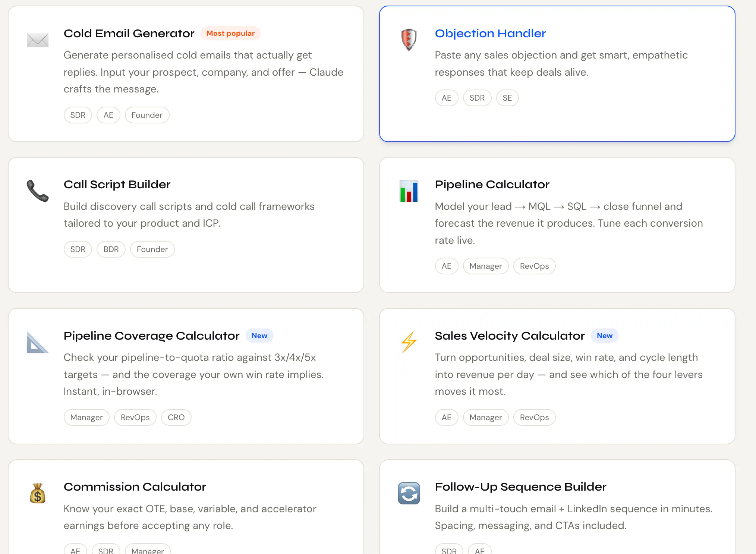Click the telephone icon for Call Script Builder

(38, 191)
